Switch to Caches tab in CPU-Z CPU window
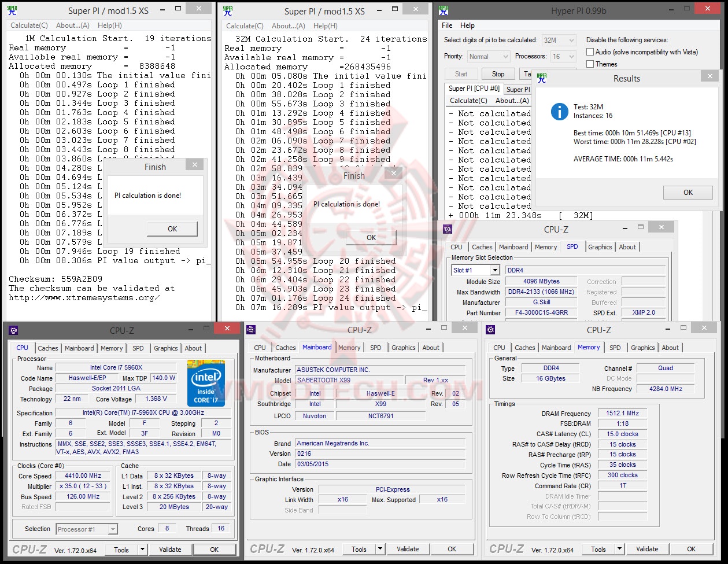The height and width of the screenshot is (564, 728). pos(48,348)
